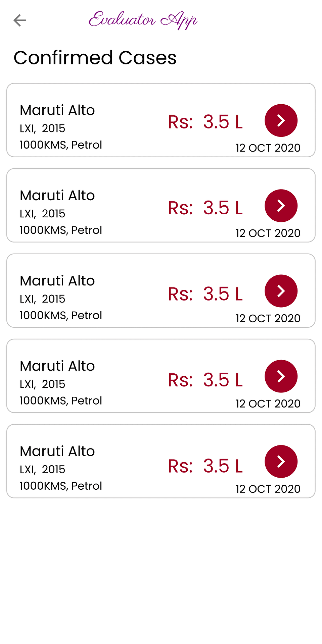This screenshot has height=644, width=322.
Task: Open fourth case with its chevron button
Action: (x=281, y=376)
